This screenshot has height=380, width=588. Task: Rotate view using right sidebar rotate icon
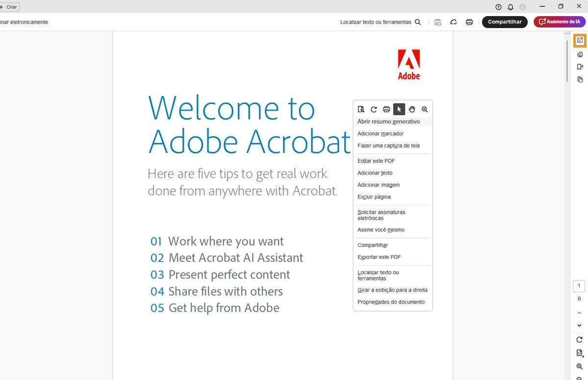pyautogui.click(x=580, y=339)
